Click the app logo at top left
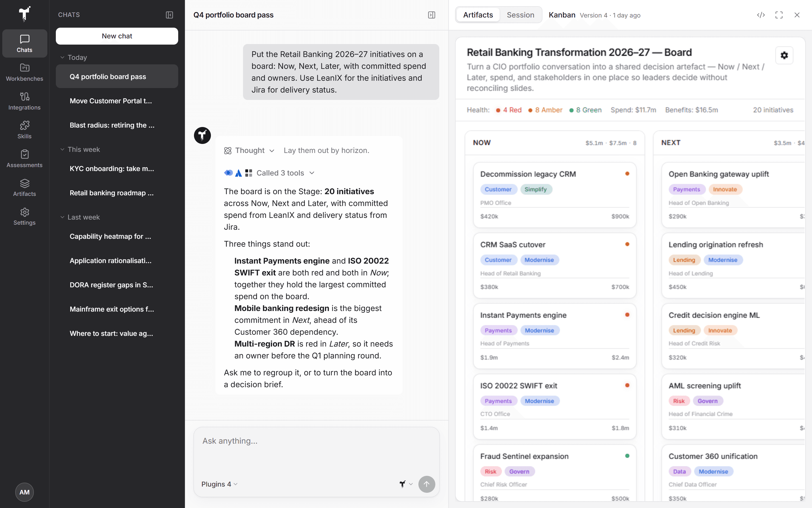This screenshot has width=812, height=508. point(25,14)
